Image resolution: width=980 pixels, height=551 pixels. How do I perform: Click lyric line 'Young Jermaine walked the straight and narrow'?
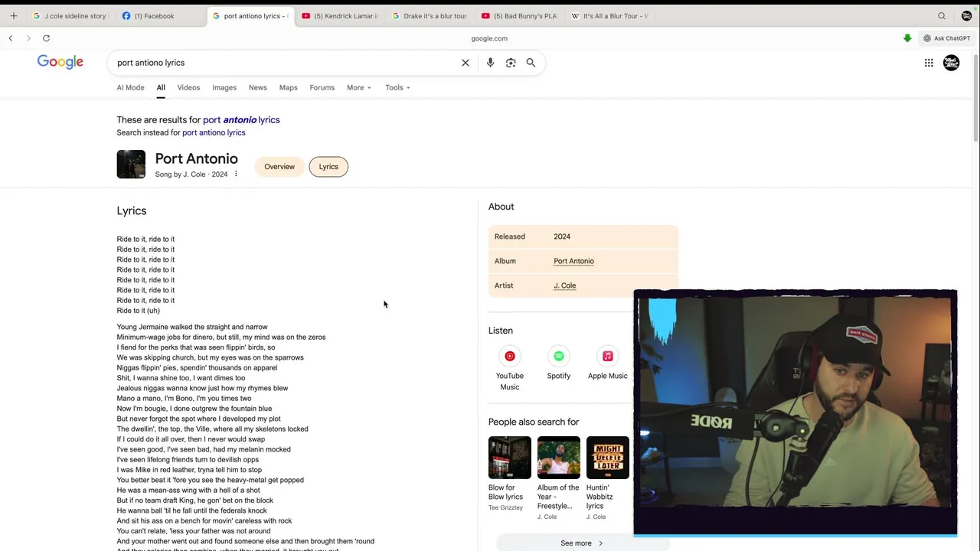tap(192, 327)
